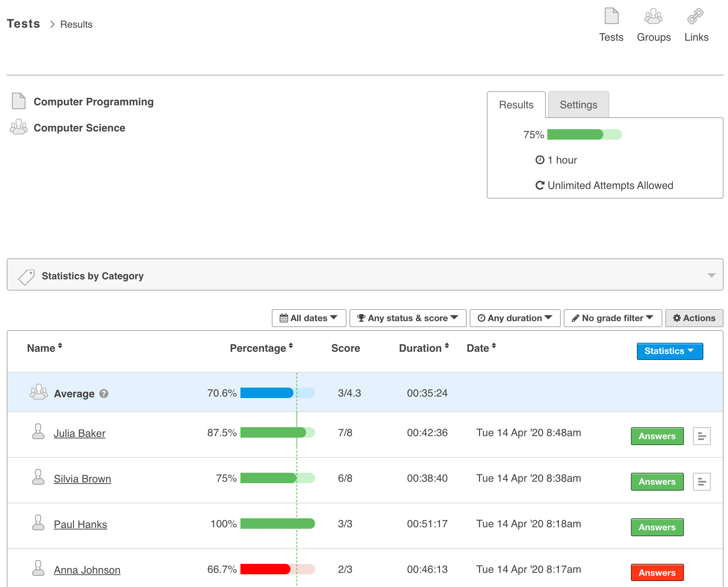
Task: Click the Computer Science group icon
Action: tap(19, 127)
